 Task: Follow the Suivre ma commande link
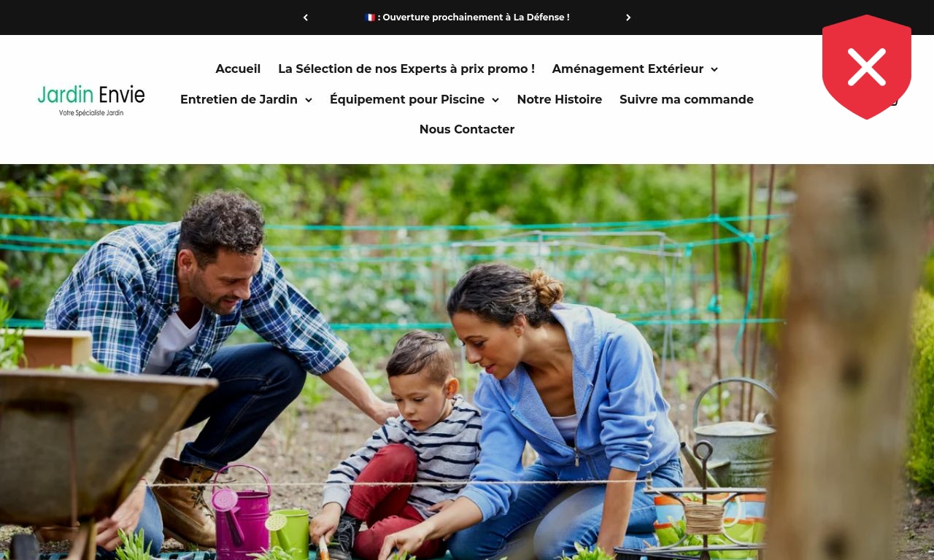[687, 99]
